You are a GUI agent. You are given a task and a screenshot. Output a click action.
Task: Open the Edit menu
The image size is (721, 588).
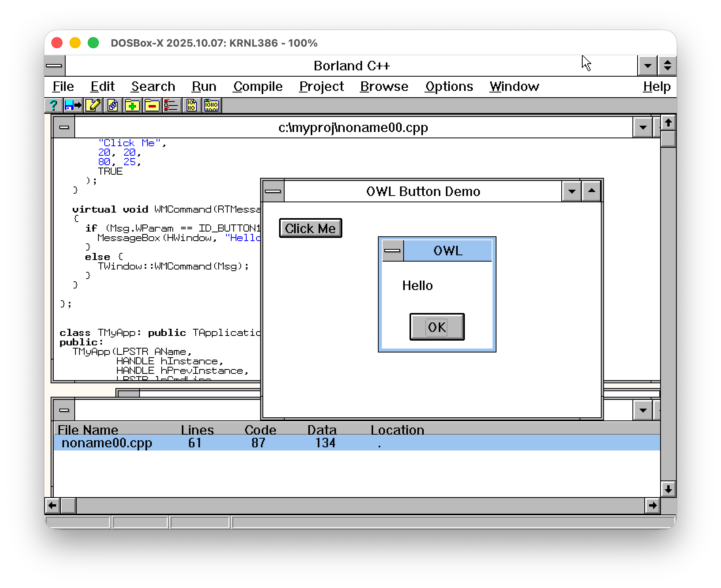coord(102,86)
